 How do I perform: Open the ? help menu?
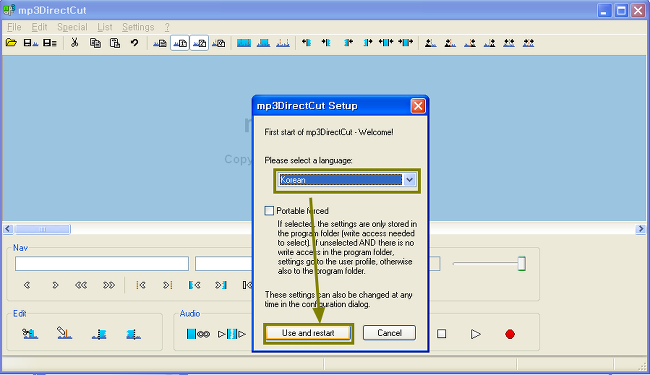[x=167, y=27]
